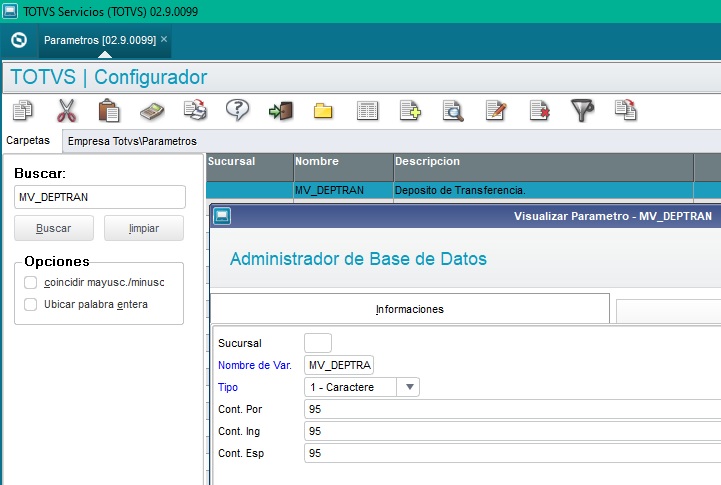The width and height of the screenshot is (721, 485).
Task: Click the edit pencil document icon
Action: (496, 111)
